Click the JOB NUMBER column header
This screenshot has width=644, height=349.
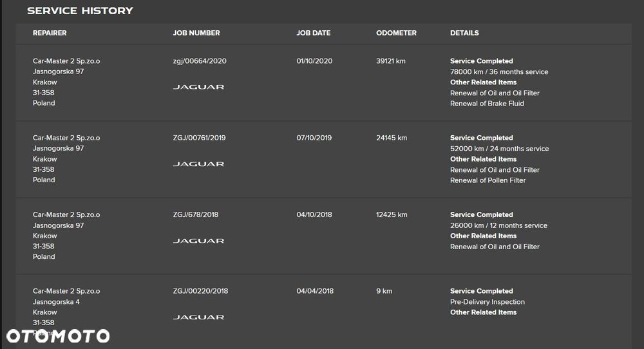[196, 33]
